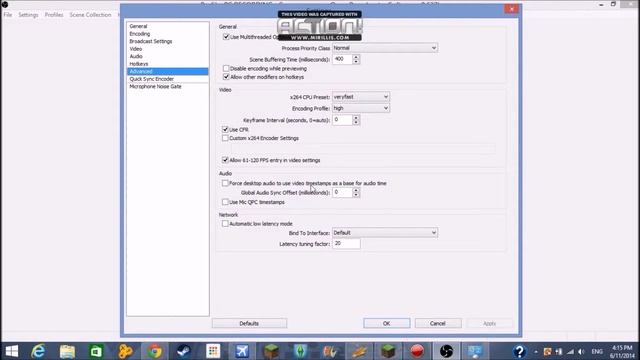Open Encoding Profile dropdown
The image size is (640, 360).
pos(361,108)
